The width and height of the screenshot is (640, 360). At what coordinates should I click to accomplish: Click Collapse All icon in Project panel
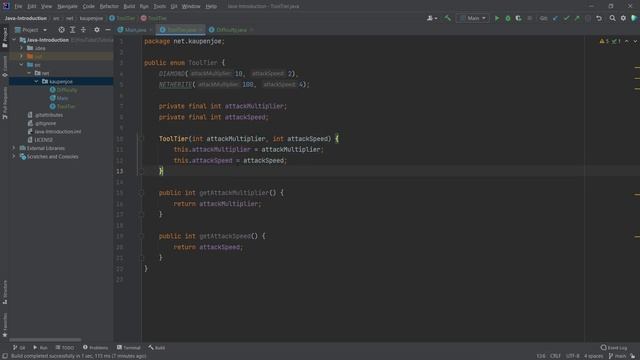click(x=83, y=30)
